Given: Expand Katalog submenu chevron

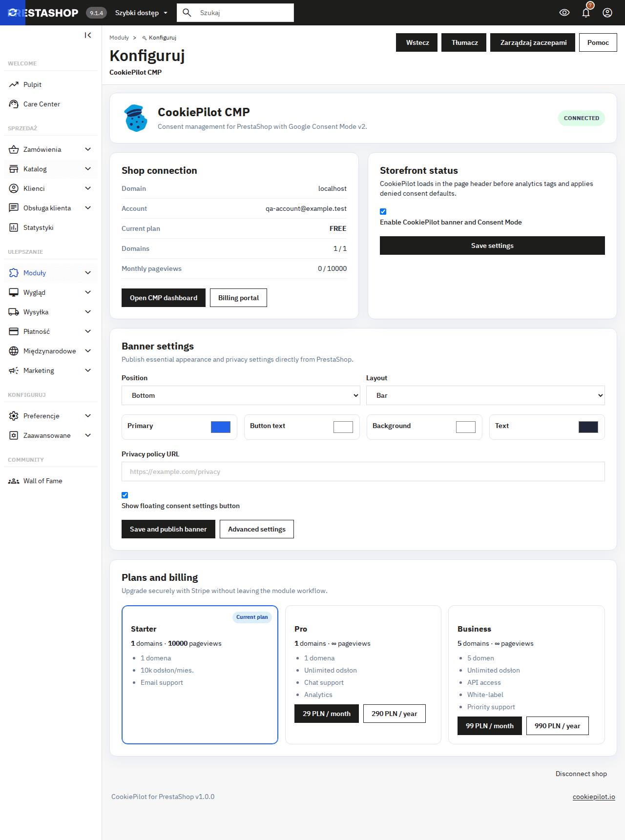Looking at the screenshot, I should pos(88,169).
